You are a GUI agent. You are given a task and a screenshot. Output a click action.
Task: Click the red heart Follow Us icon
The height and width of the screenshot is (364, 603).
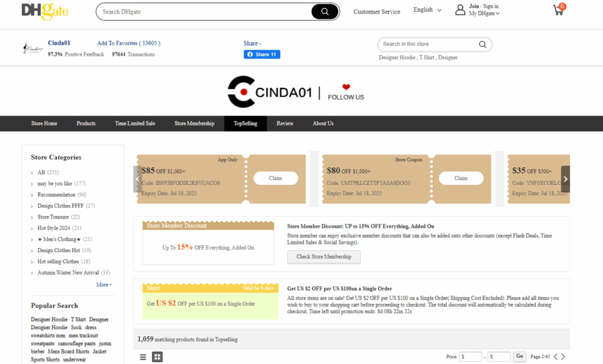[x=346, y=87]
